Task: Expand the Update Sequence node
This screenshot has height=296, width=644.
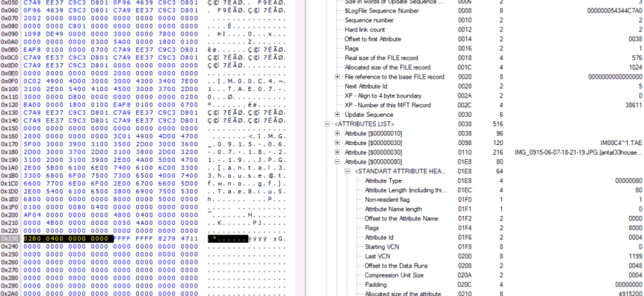Action: [x=338, y=115]
